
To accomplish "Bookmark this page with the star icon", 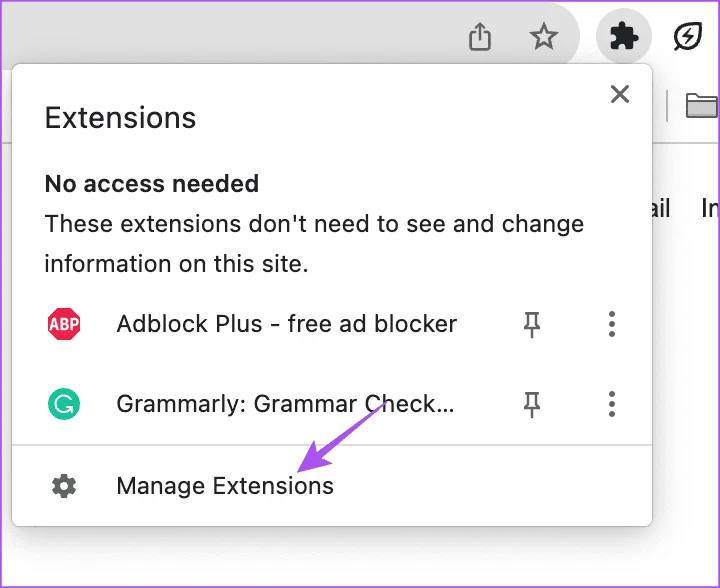I will coord(544,36).
